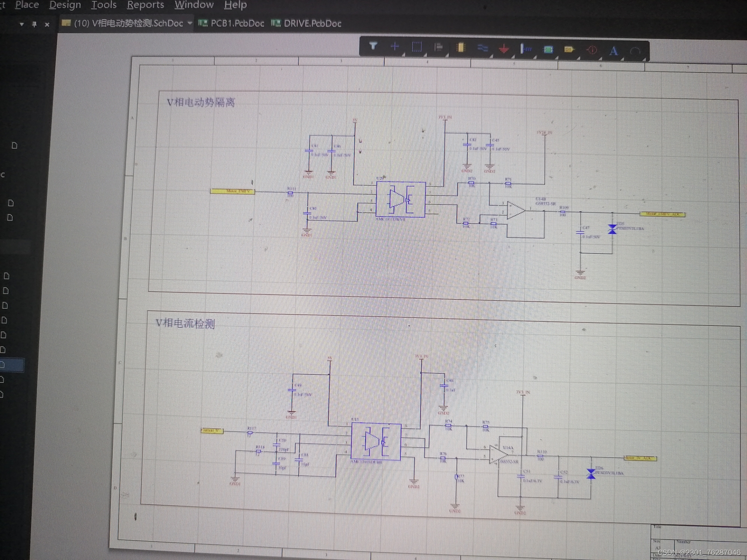747x560 pixels.
Task: Click the align objects icon
Action: [x=438, y=47]
